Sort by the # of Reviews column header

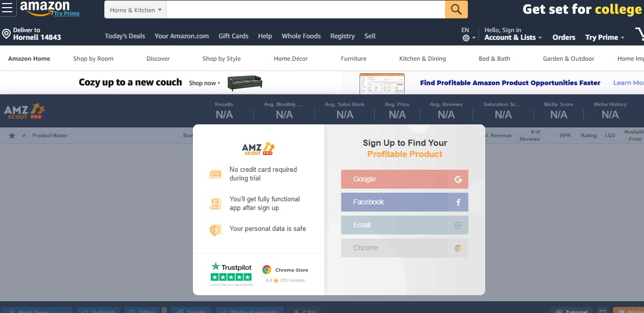click(530, 136)
